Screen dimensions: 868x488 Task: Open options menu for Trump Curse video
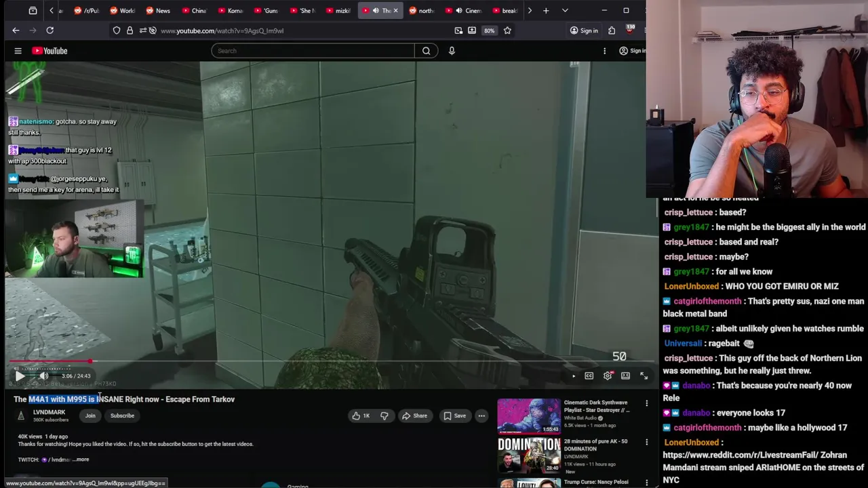(646, 482)
